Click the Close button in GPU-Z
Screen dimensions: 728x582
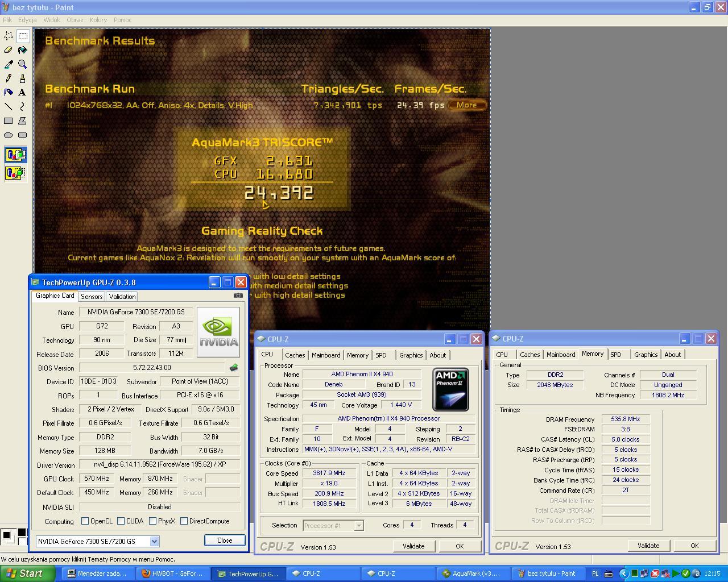pyautogui.click(x=225, y=541)
